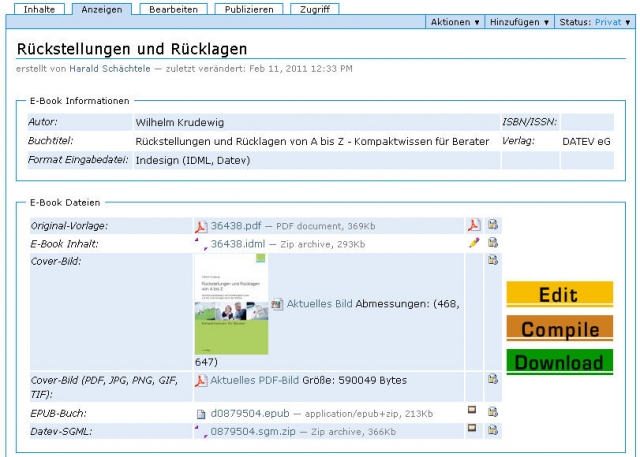Click the upload icon in the Cover-Bild row
This screenshot has height=457, width=640.
coord(493,261)
